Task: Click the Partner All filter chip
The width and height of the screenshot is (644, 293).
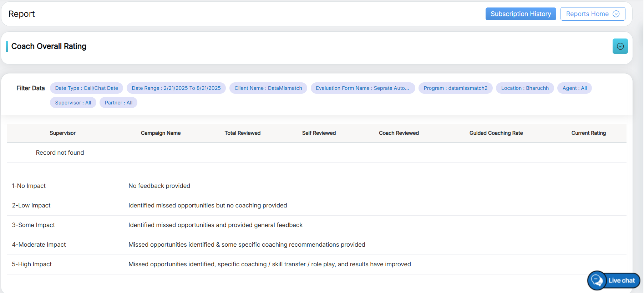Action: click(x=118, y=103)
